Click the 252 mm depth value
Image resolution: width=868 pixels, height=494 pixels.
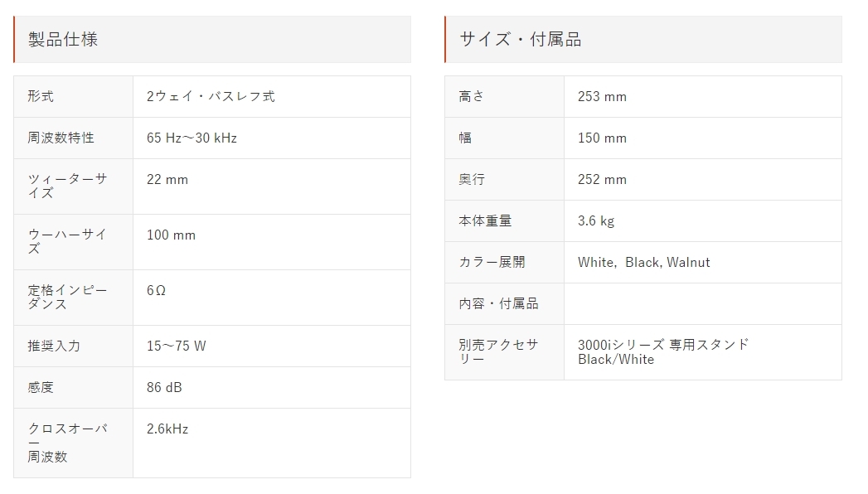tap(602, 179)
